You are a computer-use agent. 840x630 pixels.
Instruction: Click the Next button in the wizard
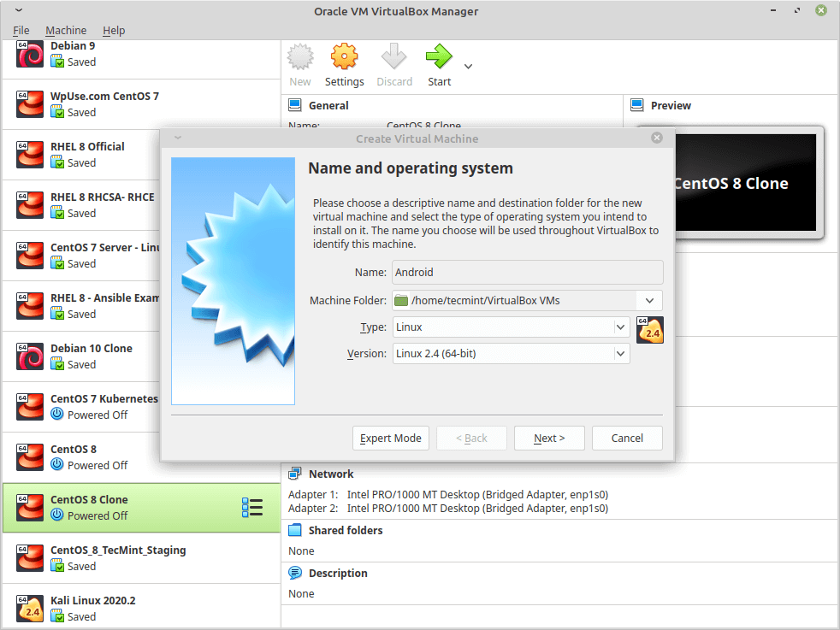click(x=549, y=438)
